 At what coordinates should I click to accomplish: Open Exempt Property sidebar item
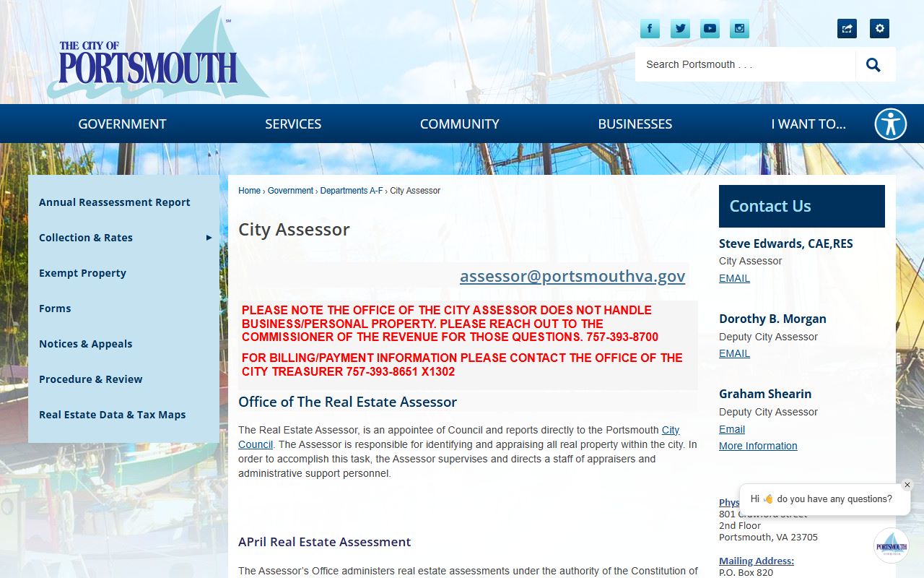click(x=82, y=273)
